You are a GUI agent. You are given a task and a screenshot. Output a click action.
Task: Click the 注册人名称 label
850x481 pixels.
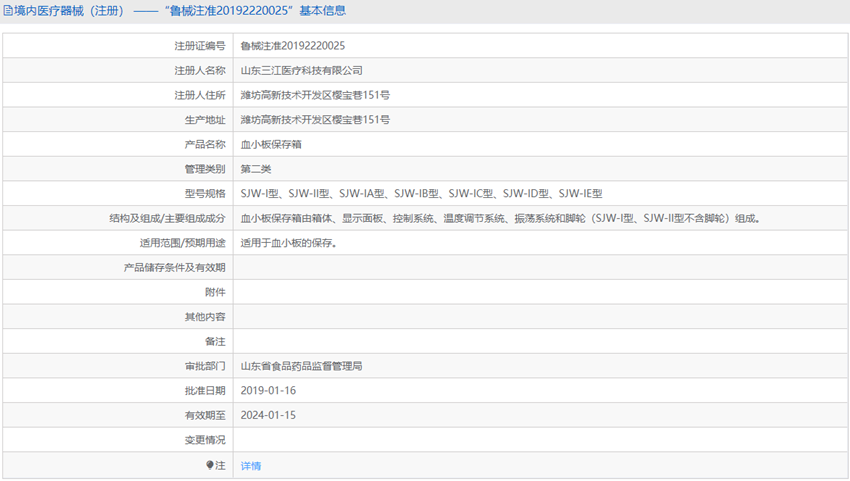[199, 70]
